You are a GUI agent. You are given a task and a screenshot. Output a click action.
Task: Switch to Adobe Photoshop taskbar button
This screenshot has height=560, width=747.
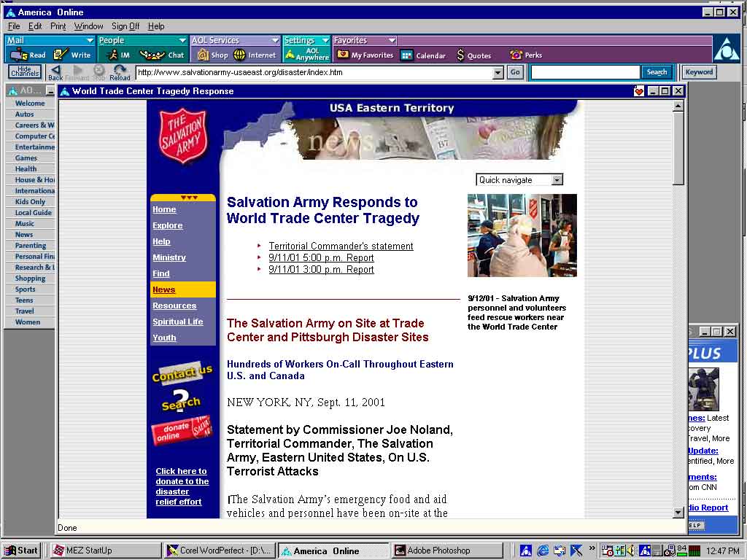pos(447,551)
